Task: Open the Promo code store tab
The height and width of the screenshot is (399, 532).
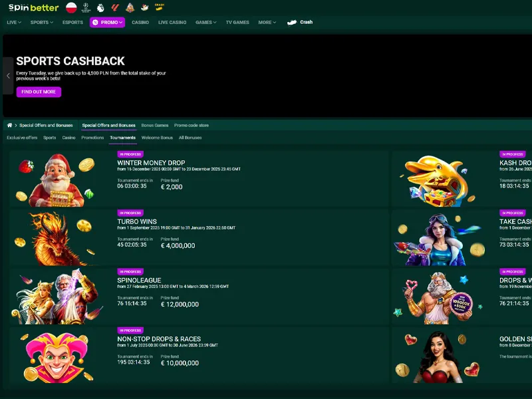Action: [191, 125]
